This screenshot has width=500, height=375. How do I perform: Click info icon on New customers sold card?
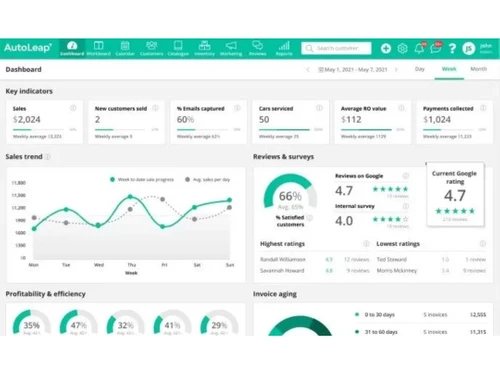pyautogui.click(x=155, y=108)
